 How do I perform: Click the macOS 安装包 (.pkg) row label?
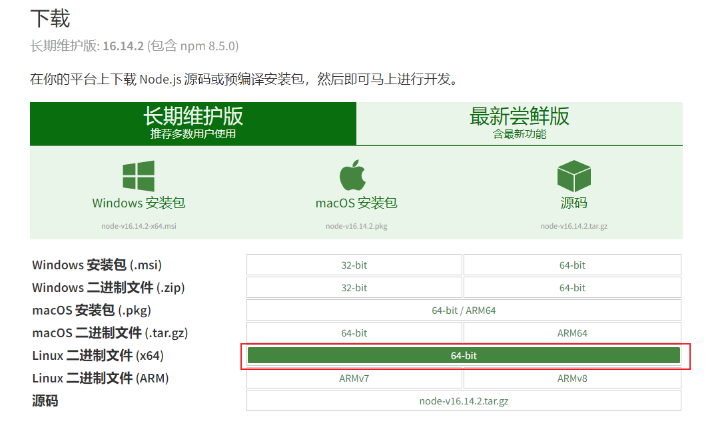(91, 311)
